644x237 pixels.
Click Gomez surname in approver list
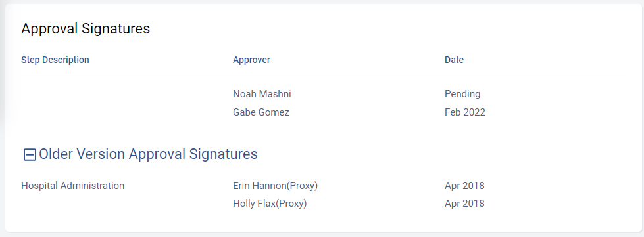pyautogui.click(x=276, y=112)
